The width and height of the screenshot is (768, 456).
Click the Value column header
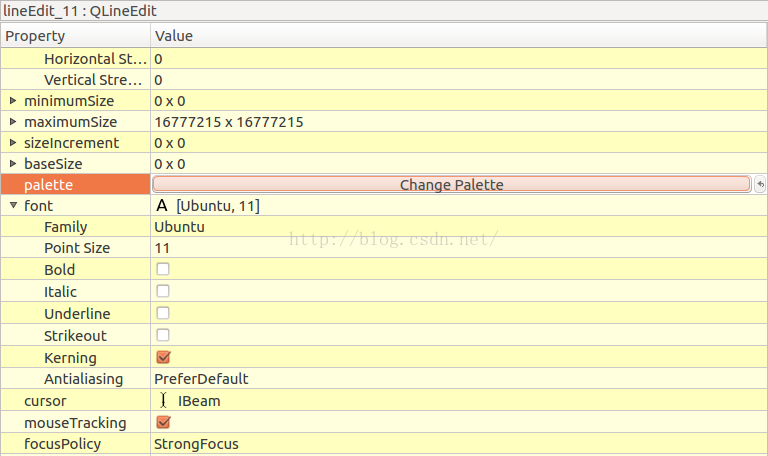click(458, 36)
